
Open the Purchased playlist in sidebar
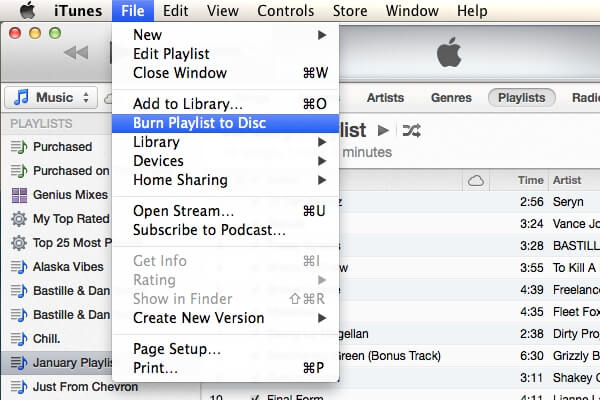pyautogui.click(x=62, y=146)
